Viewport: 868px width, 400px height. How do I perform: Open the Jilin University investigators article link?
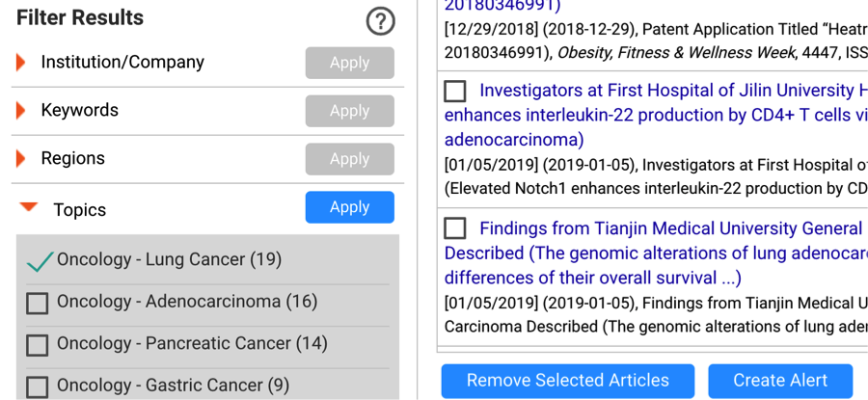point(656,115)
